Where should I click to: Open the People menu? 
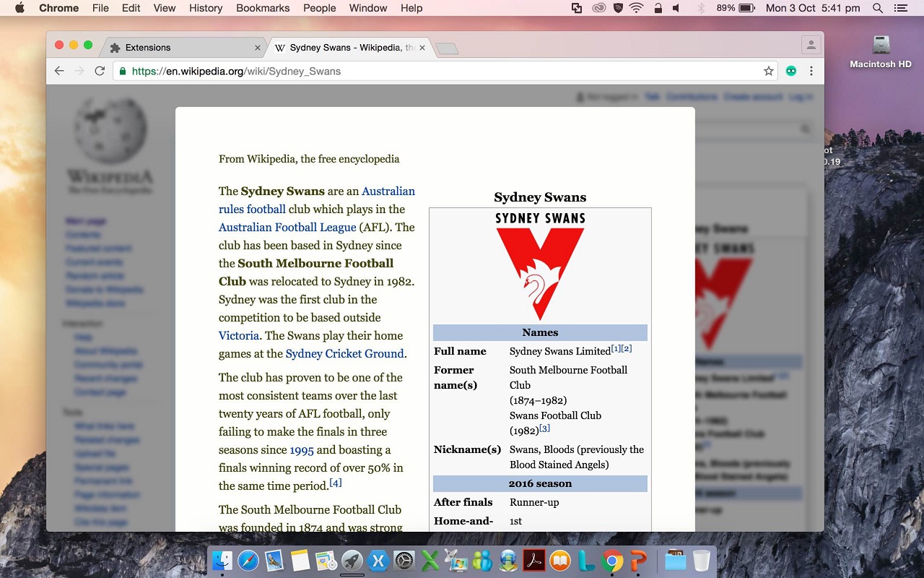(x=320, y=8)
